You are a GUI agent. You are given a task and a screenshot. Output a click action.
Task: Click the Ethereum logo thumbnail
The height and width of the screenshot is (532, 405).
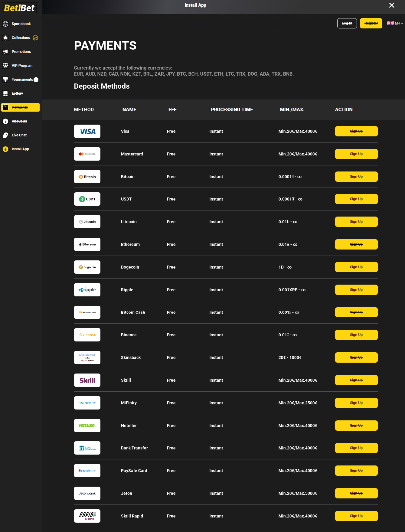click(x=87, y=244)
